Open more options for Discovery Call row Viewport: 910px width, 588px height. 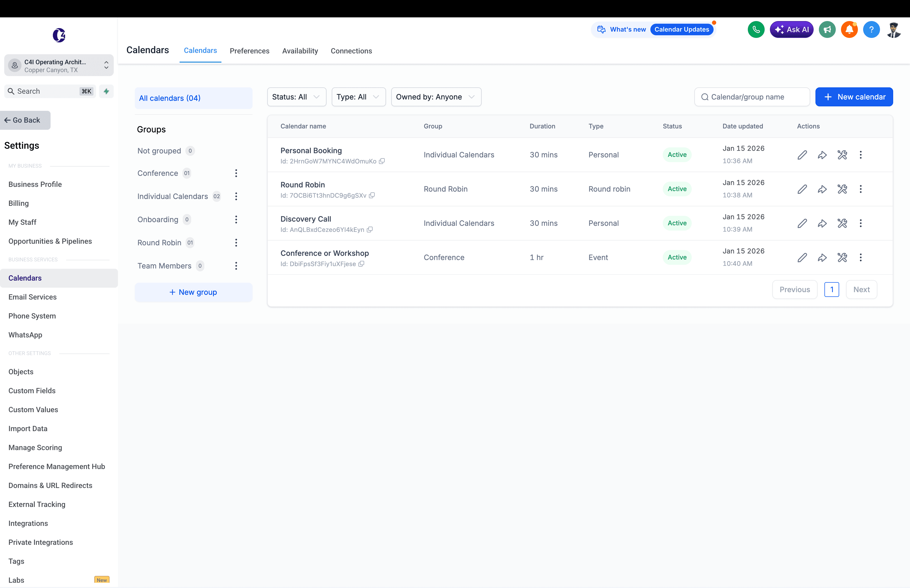point(860,223)
